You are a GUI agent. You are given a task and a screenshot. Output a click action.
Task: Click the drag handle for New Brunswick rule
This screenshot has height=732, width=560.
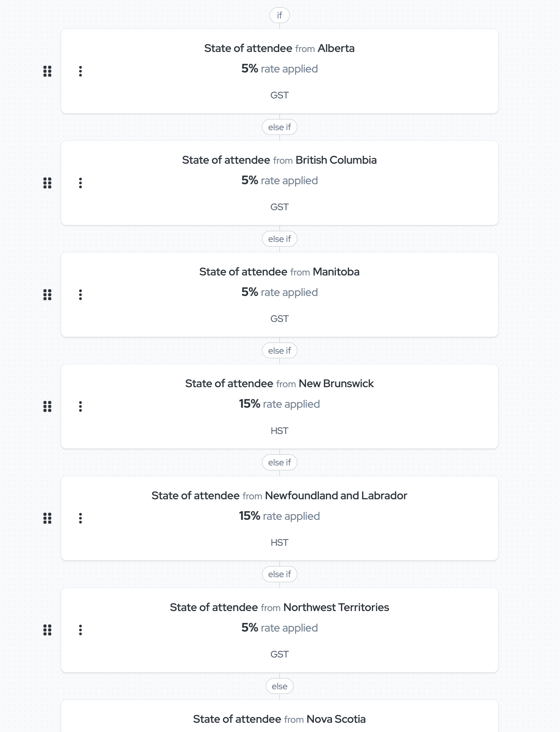tap(48, 406)
